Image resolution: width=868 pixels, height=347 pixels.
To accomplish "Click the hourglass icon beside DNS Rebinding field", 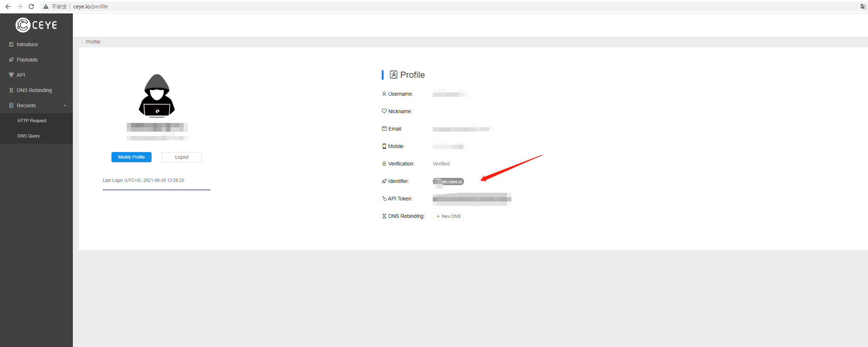I will pyautogui.click(x=384, y=216).
